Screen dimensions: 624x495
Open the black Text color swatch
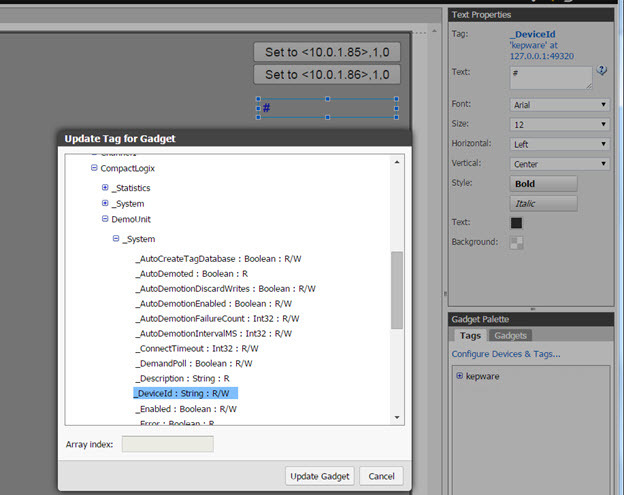coord(516,223)
